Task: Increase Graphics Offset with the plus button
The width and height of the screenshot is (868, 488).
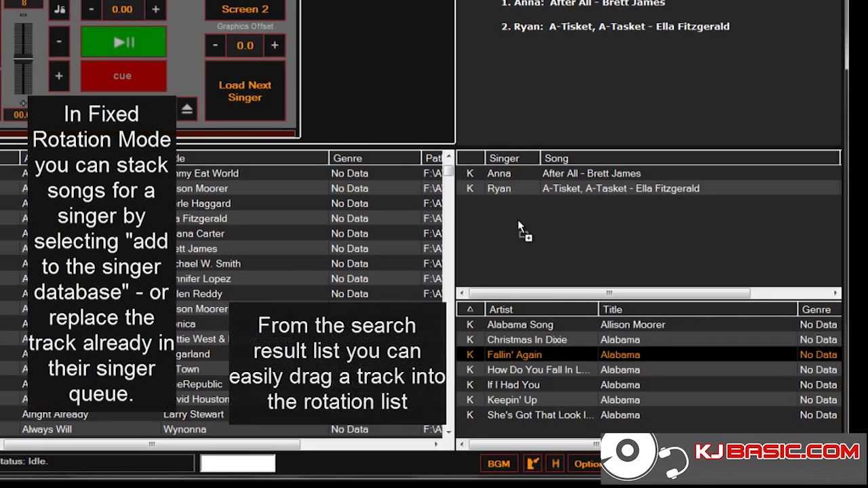Action: [275, 45]
